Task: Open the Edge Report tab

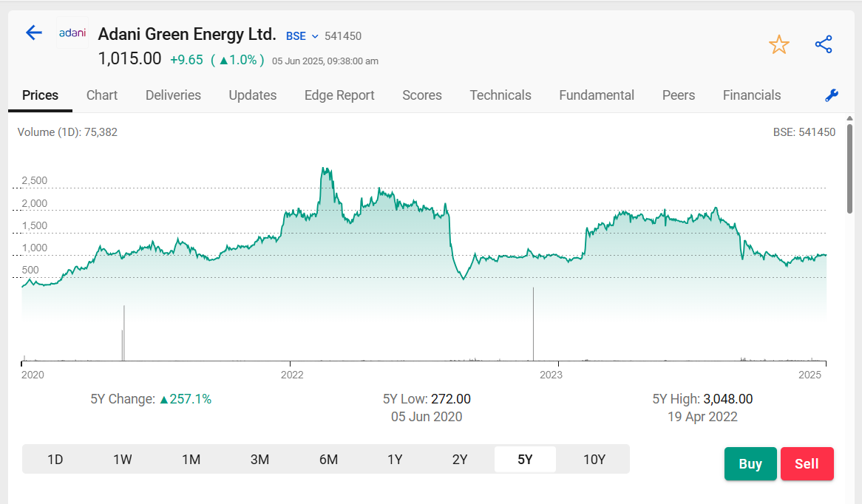Action: (339, 95)
